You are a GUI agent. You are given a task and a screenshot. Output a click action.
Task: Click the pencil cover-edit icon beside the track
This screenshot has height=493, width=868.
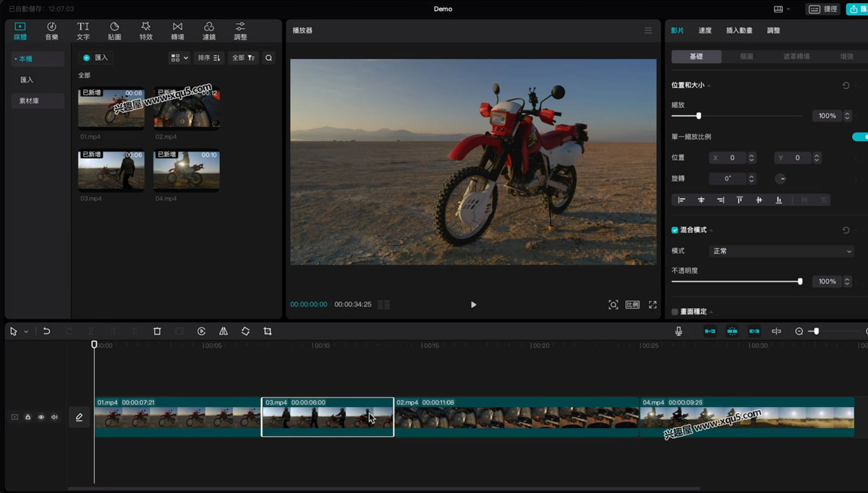(79, 417)
